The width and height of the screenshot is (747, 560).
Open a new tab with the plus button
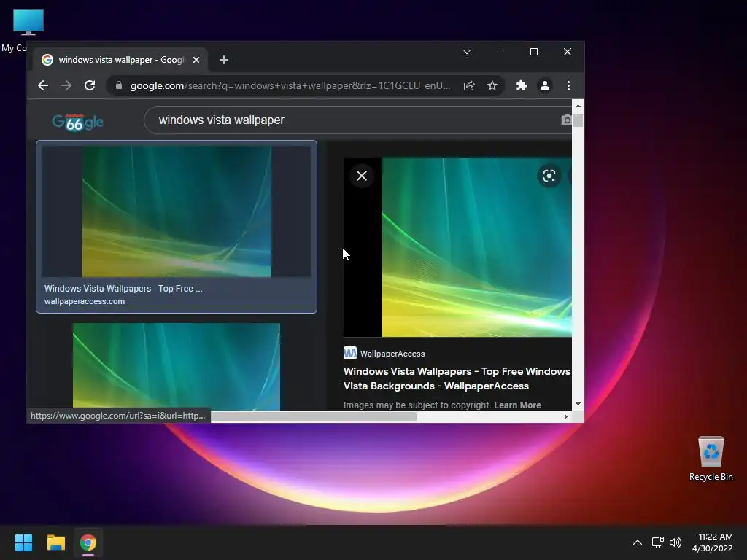224,60
